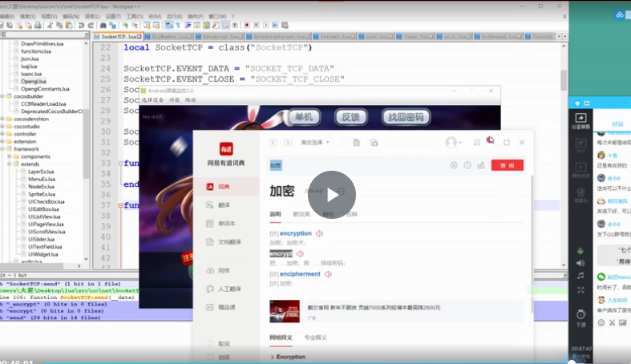Select 词典 in Youdao sidebar
This screenshot has width=631, height=364.
227,187
